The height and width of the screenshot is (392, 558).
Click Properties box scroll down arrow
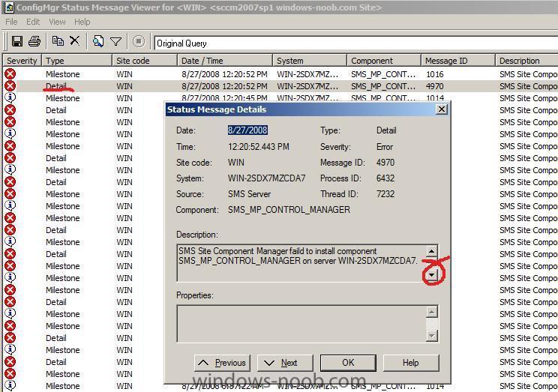pyautogui.click(x=431, y=336)
